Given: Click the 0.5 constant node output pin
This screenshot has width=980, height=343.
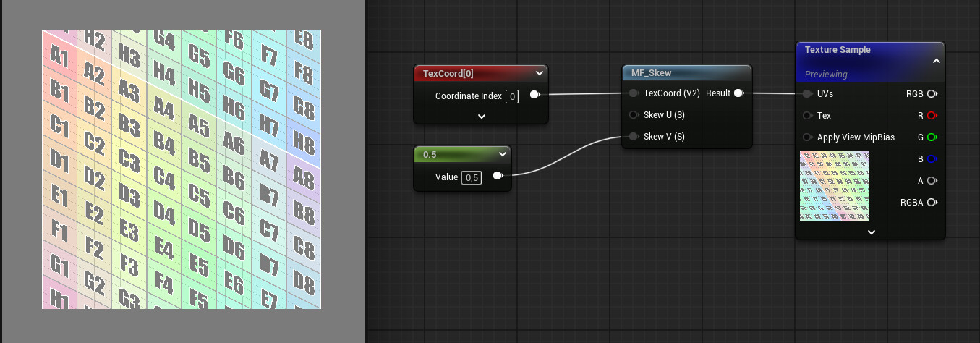Looking at the screenshot, I should (x=498, y=176).
